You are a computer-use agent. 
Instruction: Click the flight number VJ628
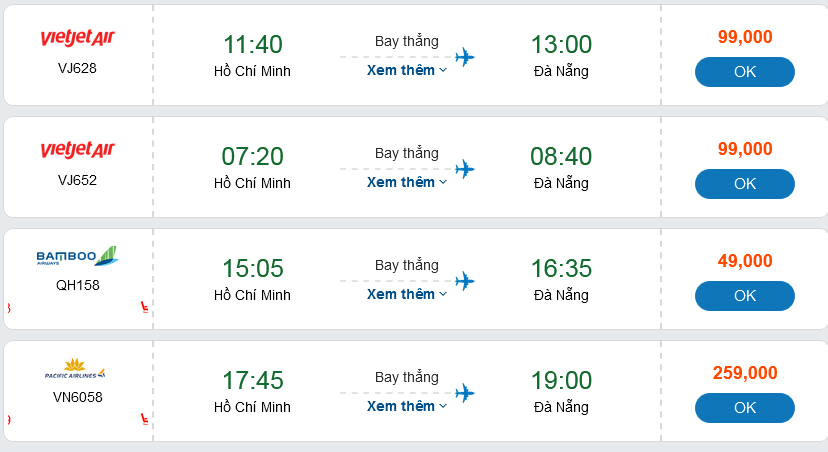tap(77, 68)
